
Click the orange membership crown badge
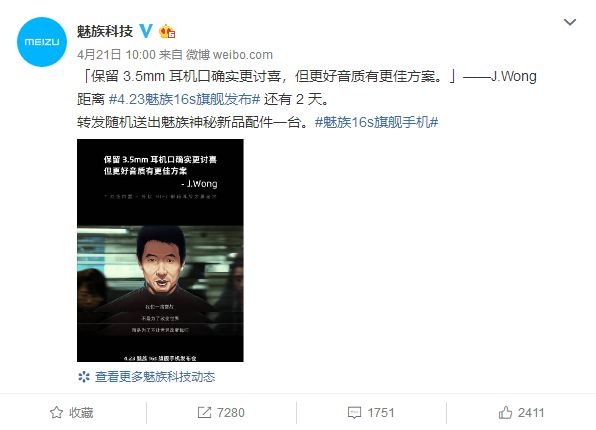tap(167, 32)
